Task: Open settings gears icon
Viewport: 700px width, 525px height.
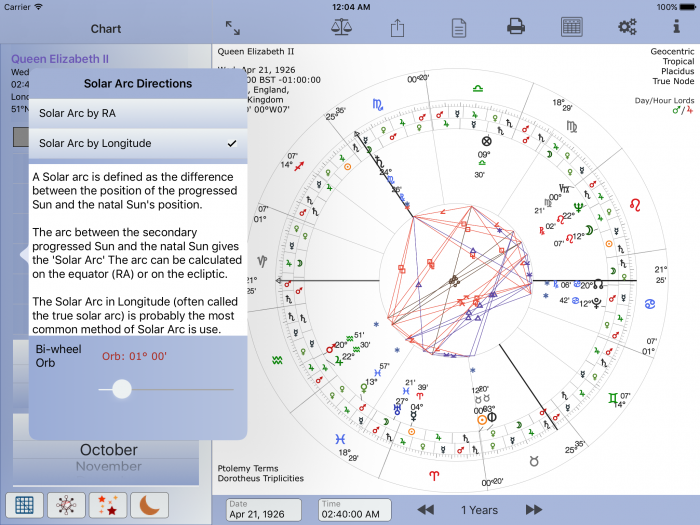Action: [x=627, y=27]
